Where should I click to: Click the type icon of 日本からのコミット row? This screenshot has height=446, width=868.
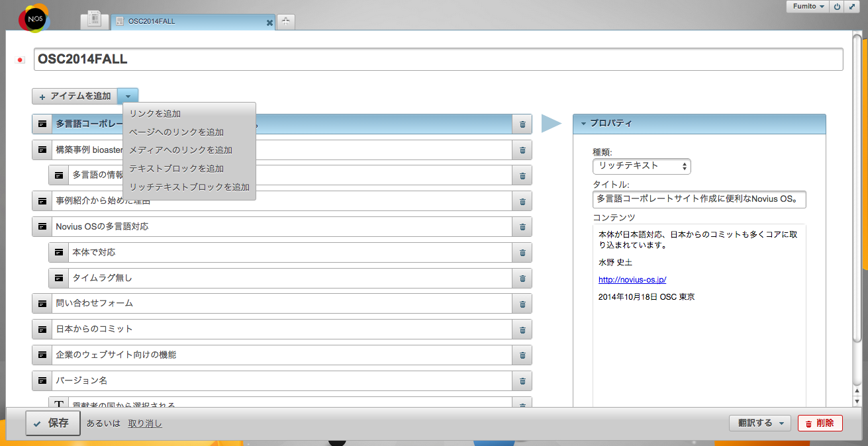pos(42,329)
